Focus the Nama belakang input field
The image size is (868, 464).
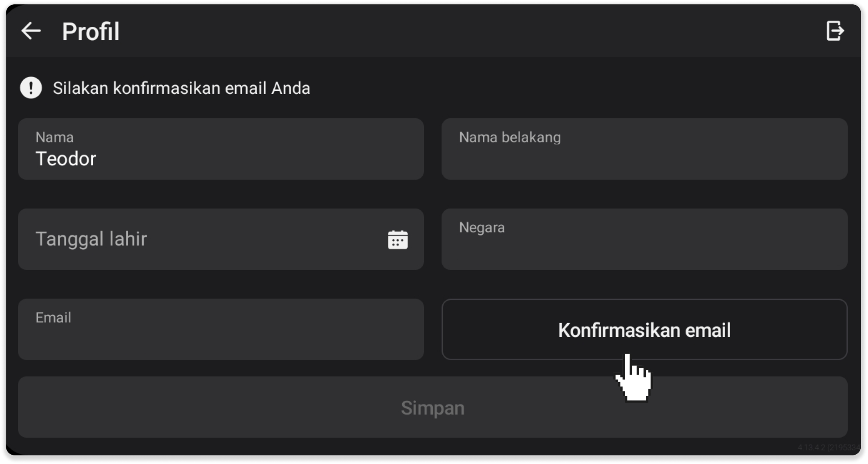644,149
